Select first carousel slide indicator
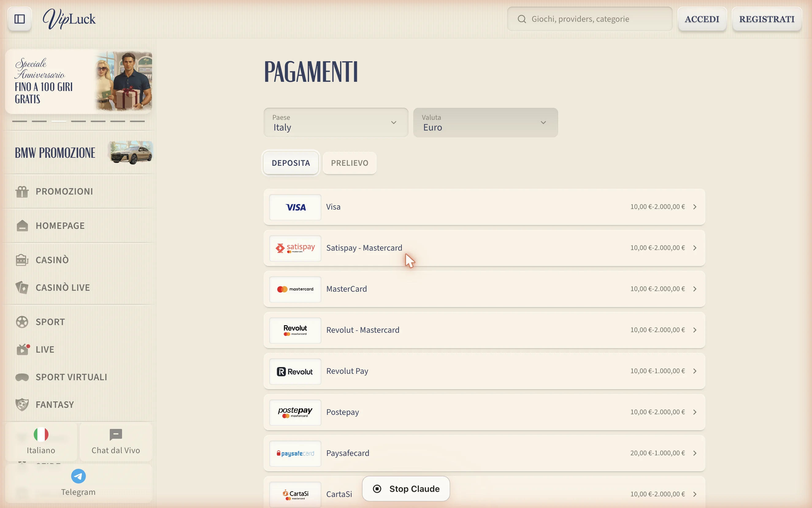The image size is (812, 508). (20, 121)
